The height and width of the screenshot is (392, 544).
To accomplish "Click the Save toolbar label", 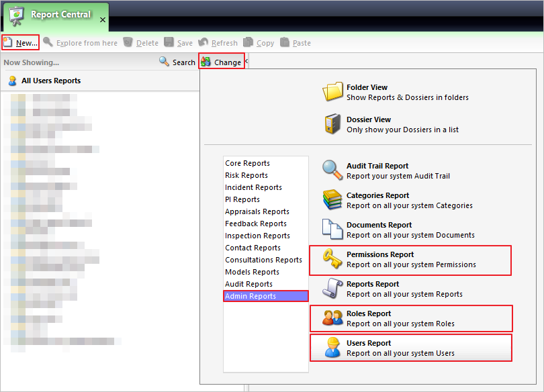I will pos(185,43).
